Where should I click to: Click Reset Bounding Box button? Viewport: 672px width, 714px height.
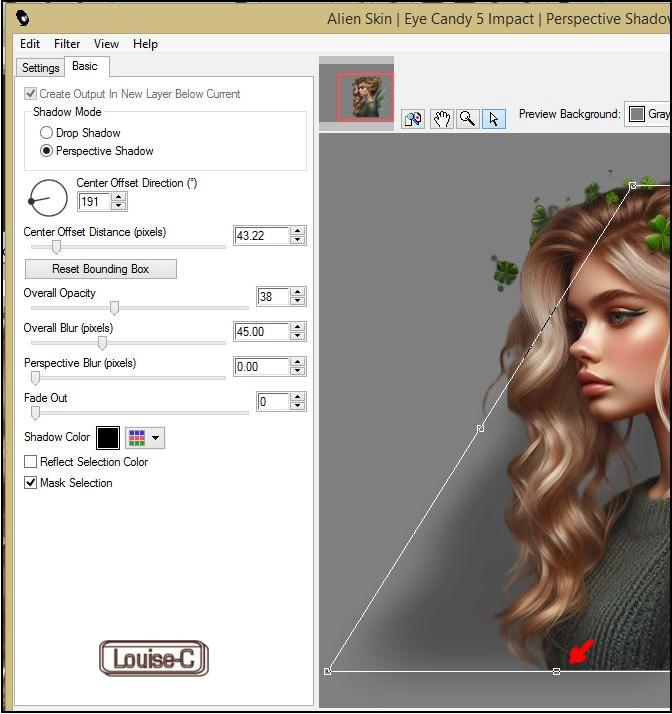click(101, 269)
